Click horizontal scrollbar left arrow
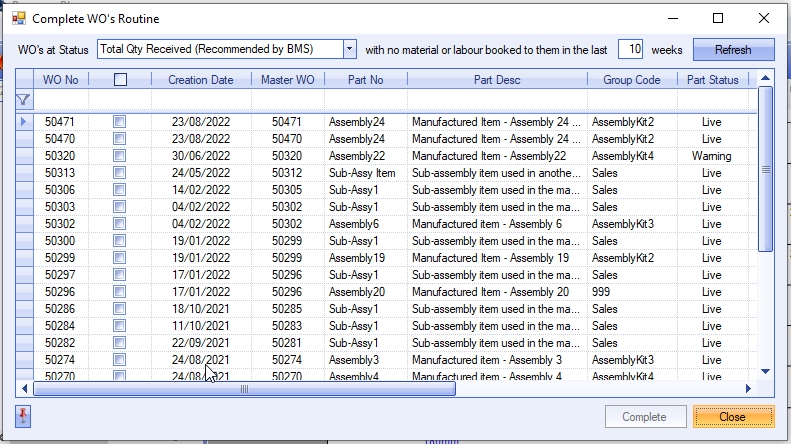 (x=24, y=389)
